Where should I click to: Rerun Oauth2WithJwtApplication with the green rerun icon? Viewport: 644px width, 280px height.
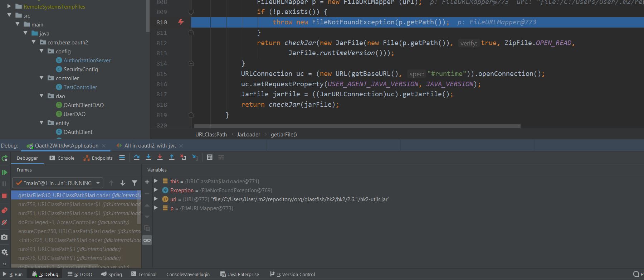click(x=4, y=158)
